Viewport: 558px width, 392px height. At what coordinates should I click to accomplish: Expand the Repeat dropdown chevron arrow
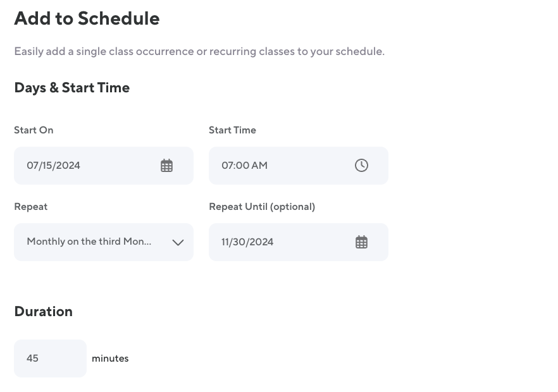pos(178,242)
